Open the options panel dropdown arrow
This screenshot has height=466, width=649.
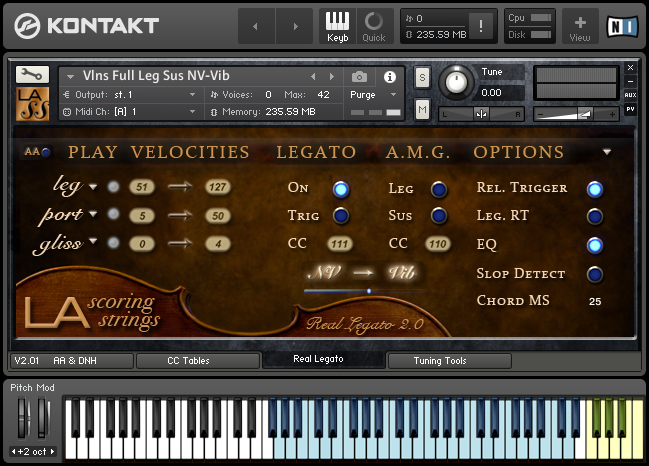607,152
